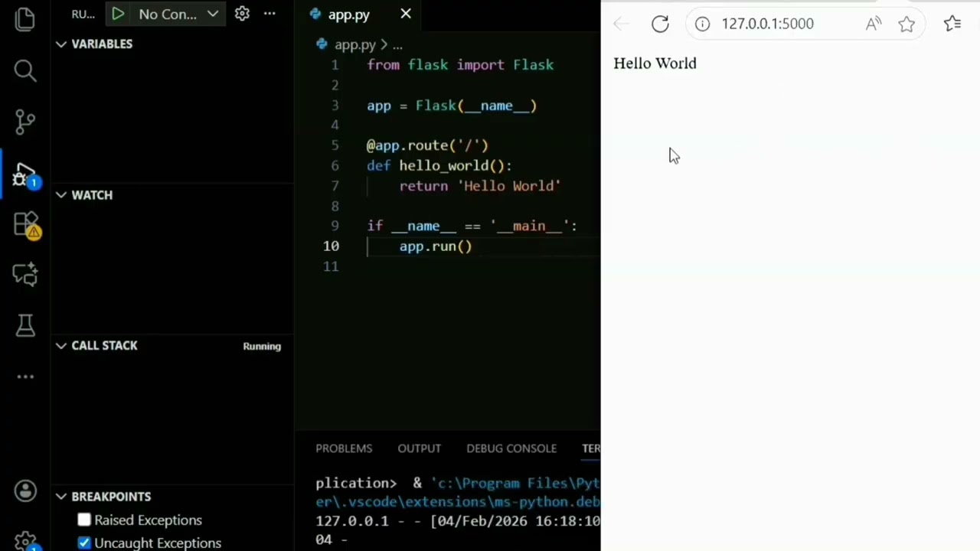
Task: Collapse the WATCH section
Action: coord(60,195)
